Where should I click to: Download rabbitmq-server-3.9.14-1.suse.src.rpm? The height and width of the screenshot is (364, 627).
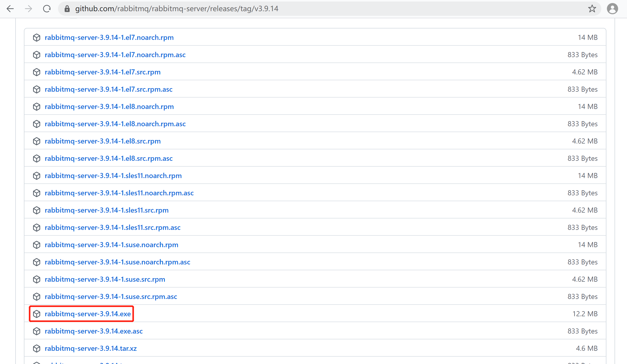(x=105, y=279)
